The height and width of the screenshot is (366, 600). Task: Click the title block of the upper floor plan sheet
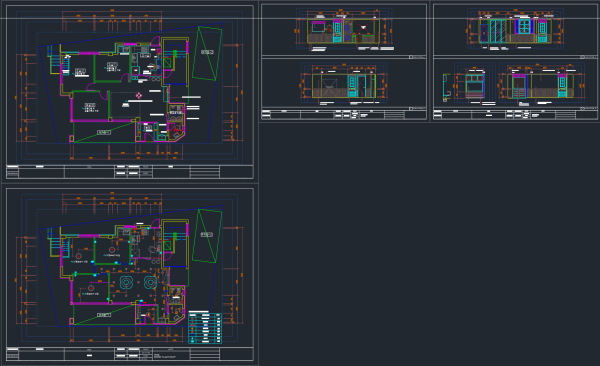130,172
